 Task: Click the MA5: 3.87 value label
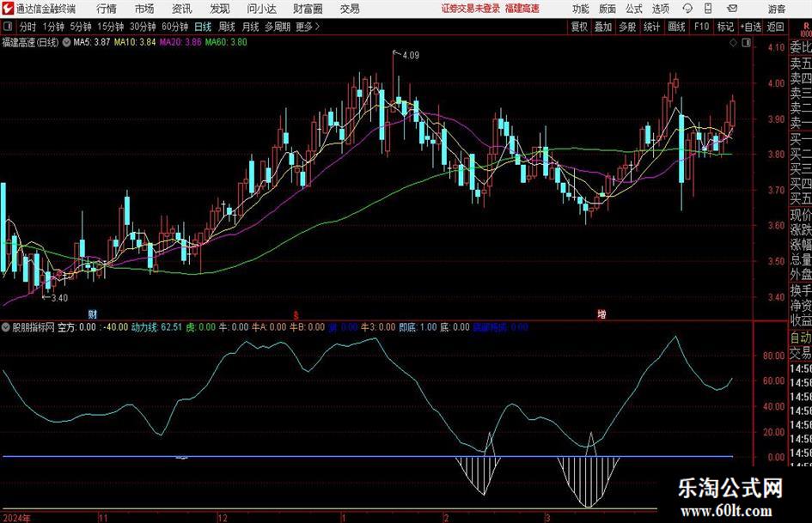pos(92,42)
